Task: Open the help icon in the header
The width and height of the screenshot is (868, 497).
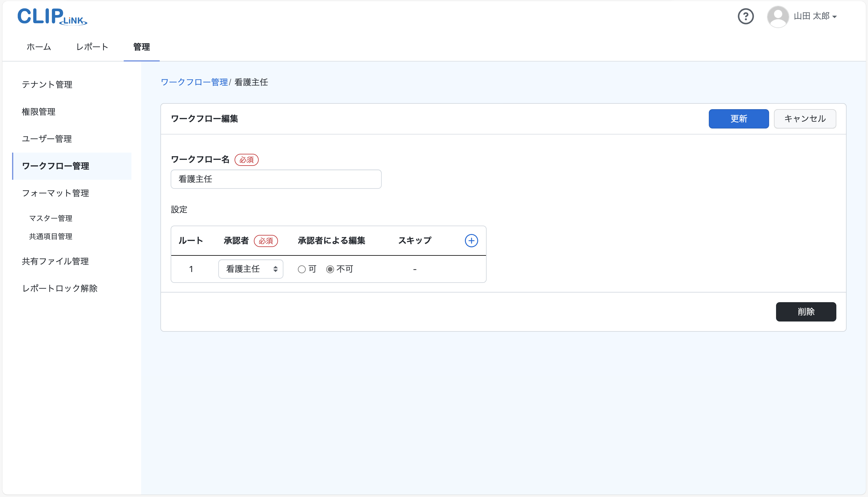Action: point(746,16)
